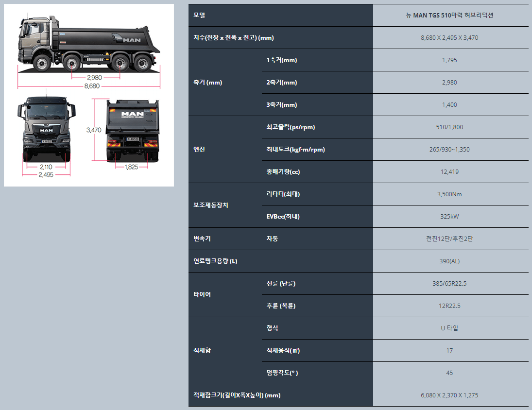Select '뉴 MAN TGS 510마력 허브리덕션' model name
The height and width of the screenshot is (410, 532).
tap(449, 15)
